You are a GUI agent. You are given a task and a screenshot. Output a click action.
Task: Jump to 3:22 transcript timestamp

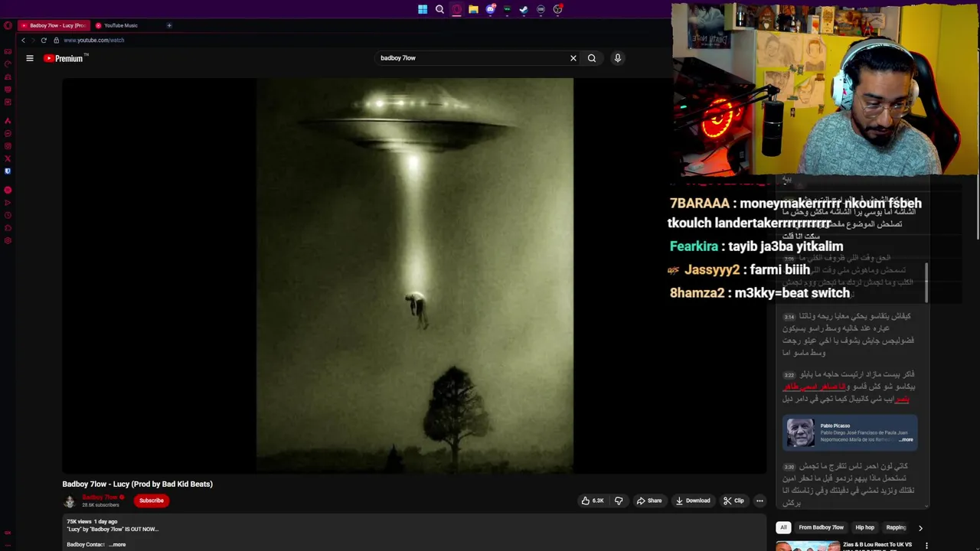(x=789, y=375)
